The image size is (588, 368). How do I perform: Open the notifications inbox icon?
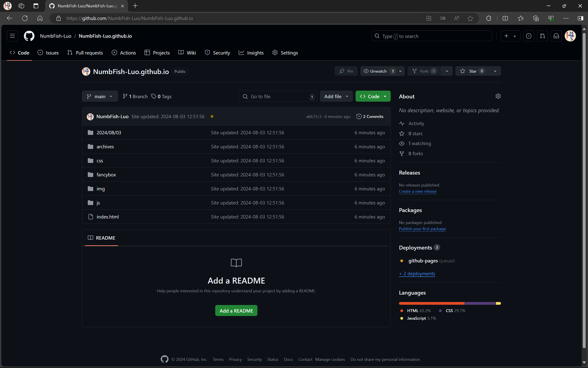coord(556,36)
